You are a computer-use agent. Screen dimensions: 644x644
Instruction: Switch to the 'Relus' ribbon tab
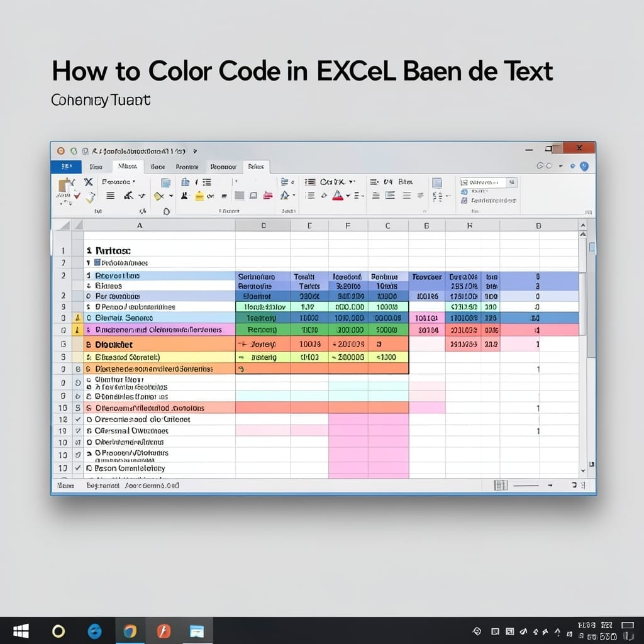click(256, 166)
